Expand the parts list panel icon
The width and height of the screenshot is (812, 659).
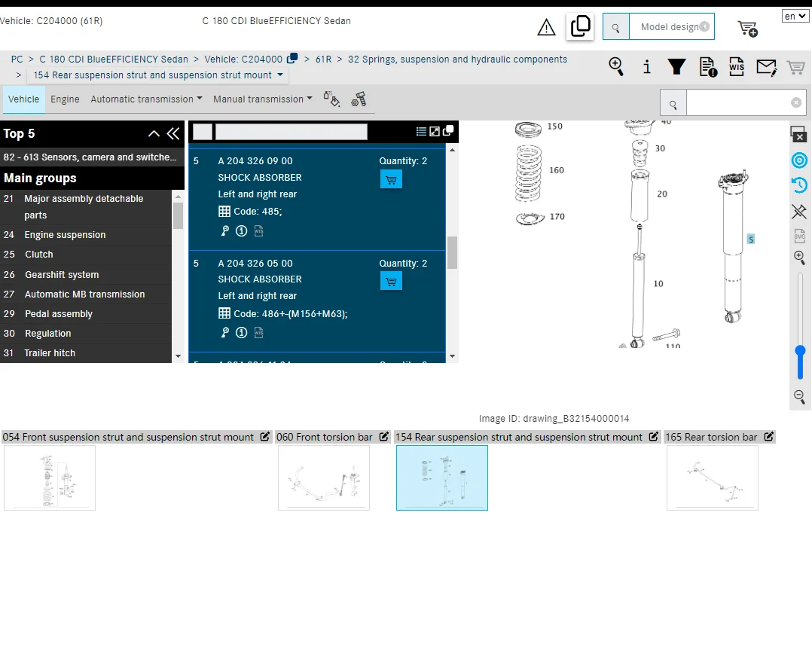(x=435, y=132)
